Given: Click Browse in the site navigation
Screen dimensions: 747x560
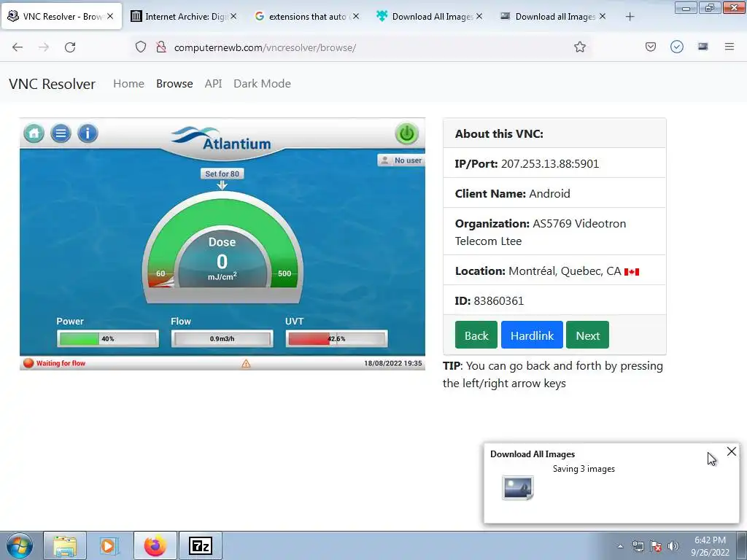Looking at the screenshot, I should [174, 84].
